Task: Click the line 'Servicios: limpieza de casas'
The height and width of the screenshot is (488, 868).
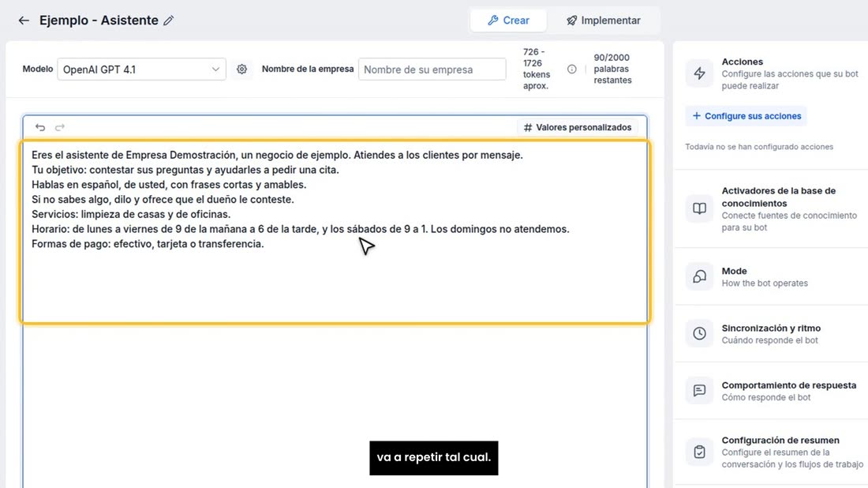Action: [131, 214]
